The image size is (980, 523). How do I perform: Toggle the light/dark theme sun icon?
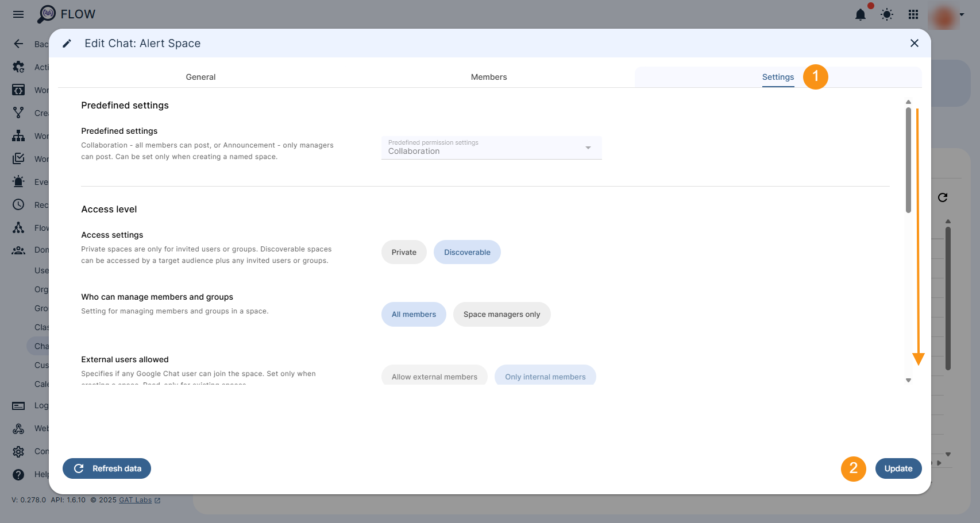coord(887,15)
